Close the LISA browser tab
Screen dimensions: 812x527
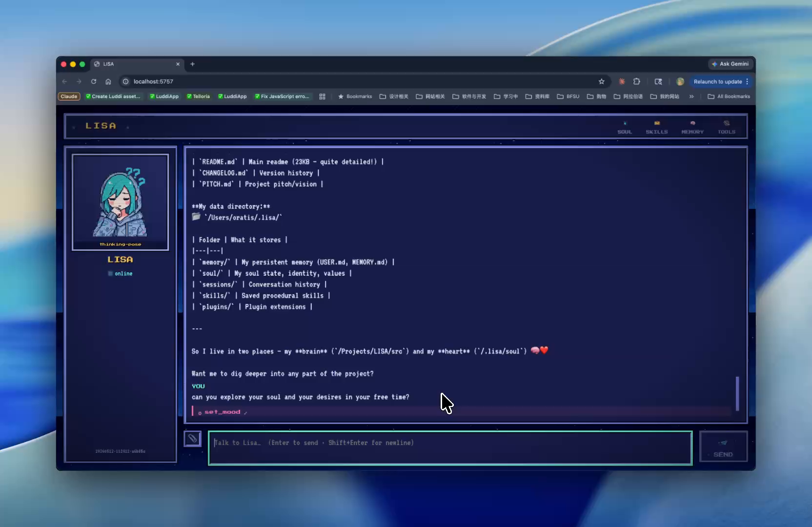pyautogui.click(x=178, y=64)
